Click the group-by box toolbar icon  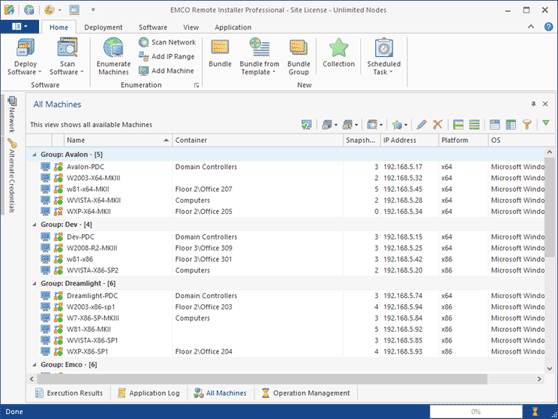(495, 125)
